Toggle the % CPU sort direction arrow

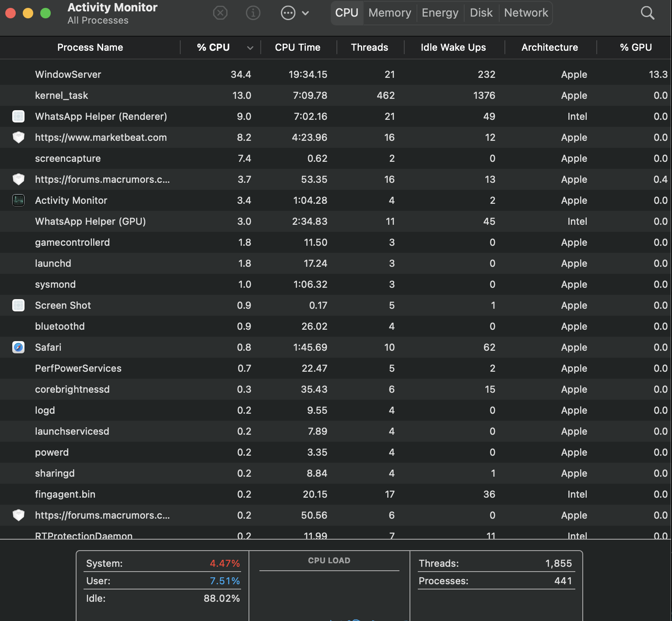250,48
